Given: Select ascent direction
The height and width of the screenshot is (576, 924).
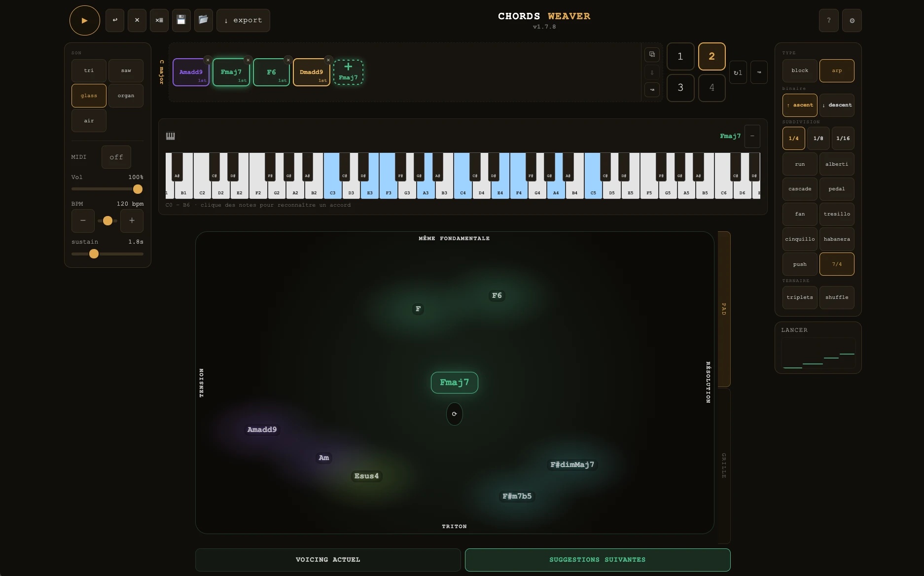Looking at the screenshot, I should tap(800, 105).
